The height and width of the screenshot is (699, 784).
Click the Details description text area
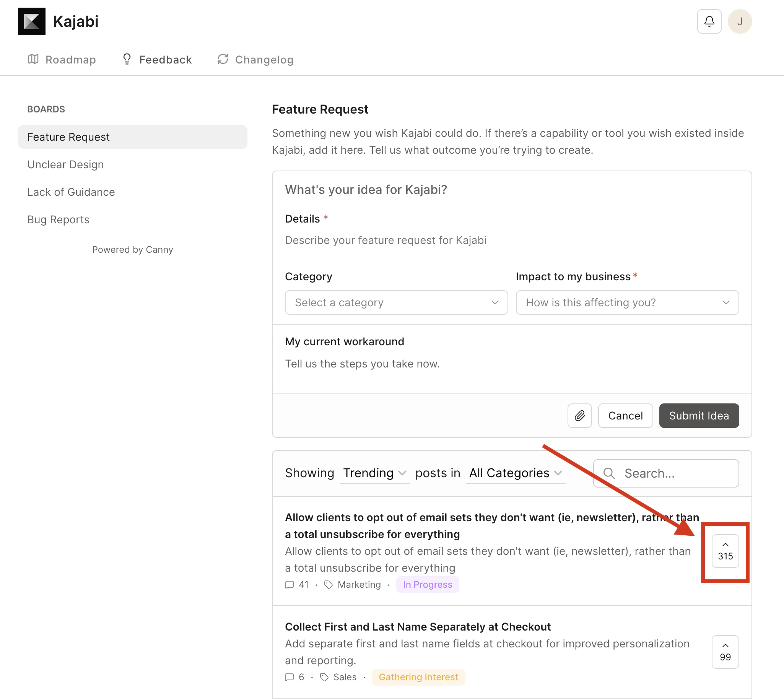point(512,241)
